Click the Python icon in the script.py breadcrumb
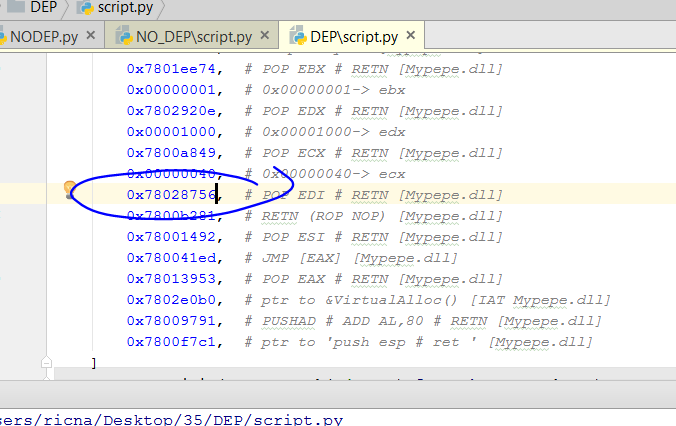 (82, 6)
